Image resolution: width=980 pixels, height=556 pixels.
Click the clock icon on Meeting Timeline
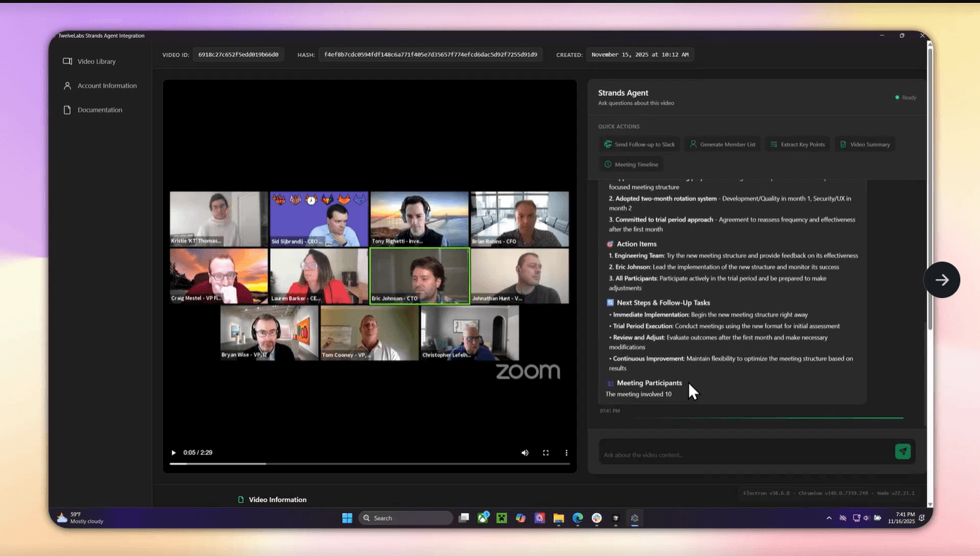tap(608, 164)
